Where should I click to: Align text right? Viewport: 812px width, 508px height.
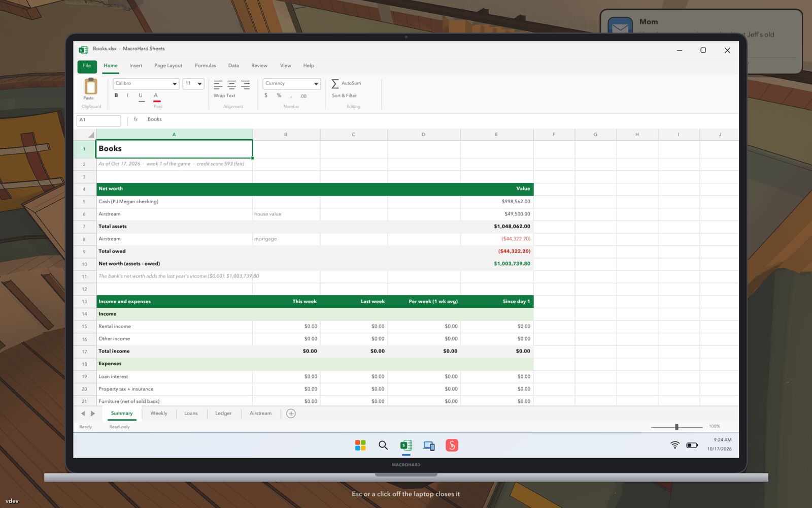[x=245, y=85]
